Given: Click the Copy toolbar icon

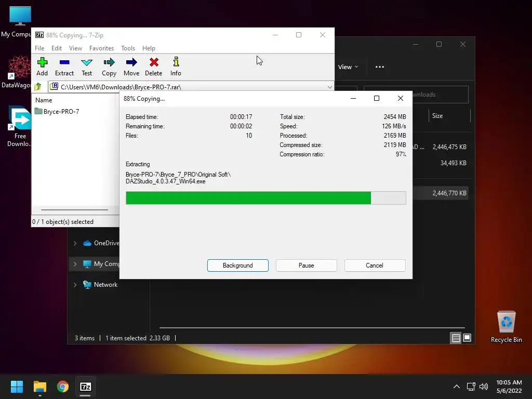Looking at the screenshot, I should [x=109, y=66].
